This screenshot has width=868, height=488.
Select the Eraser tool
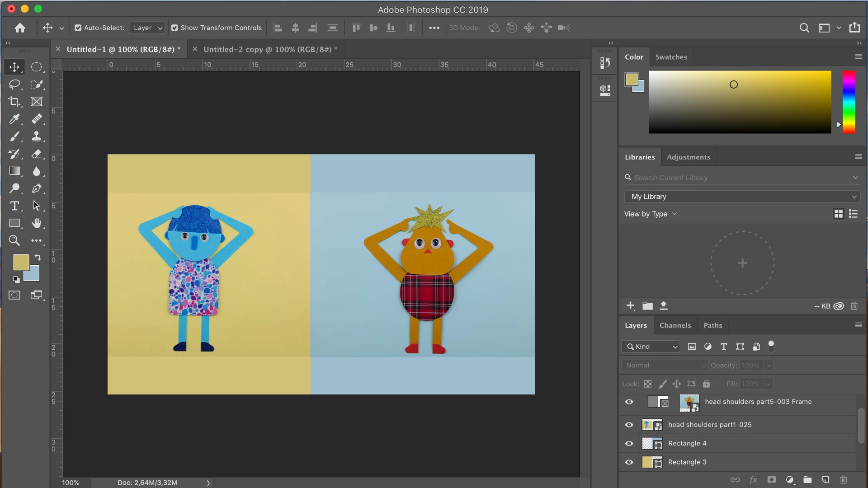(37, 154)
